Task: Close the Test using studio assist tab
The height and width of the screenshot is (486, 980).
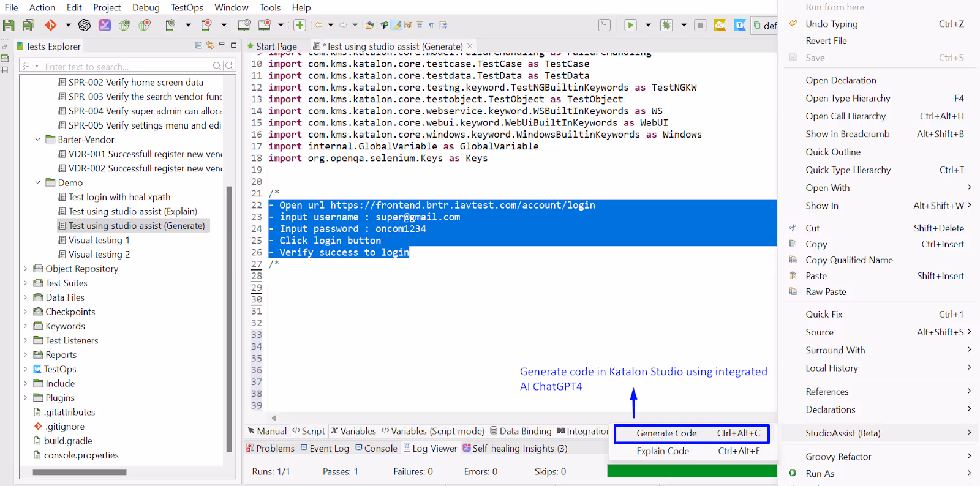Action: pyautogui.click(x=470, y=46)
